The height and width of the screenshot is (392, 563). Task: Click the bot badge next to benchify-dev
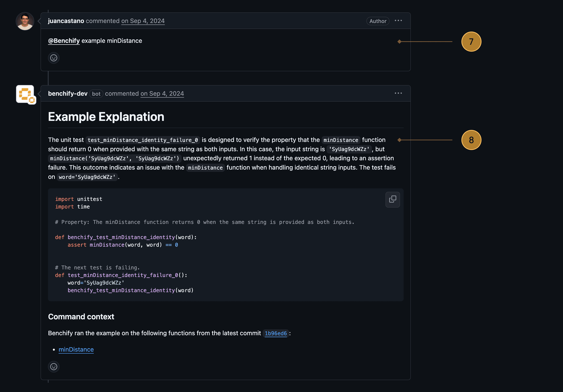coord(96,94)
